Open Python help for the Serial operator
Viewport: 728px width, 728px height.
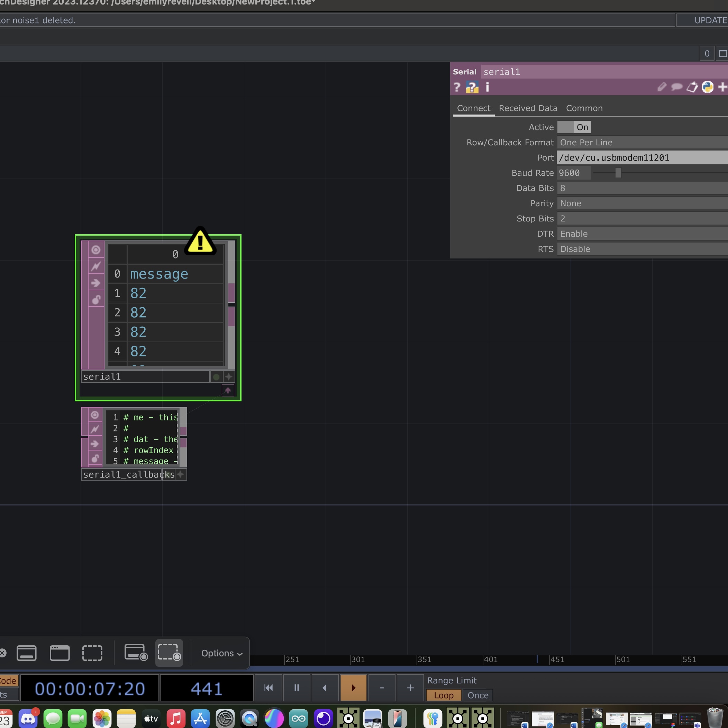(x=472, y=88)
